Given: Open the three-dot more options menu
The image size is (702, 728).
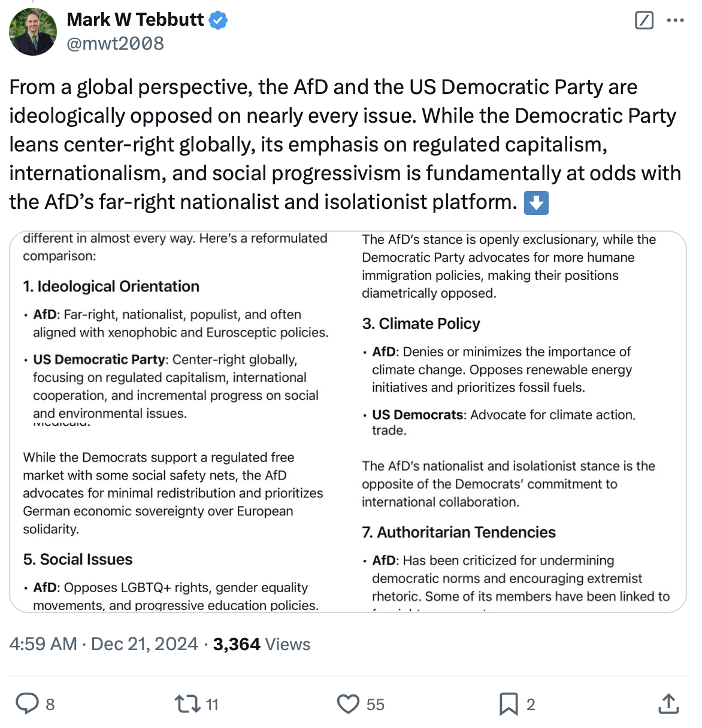Looking at the screenshot, I should 675,20.
